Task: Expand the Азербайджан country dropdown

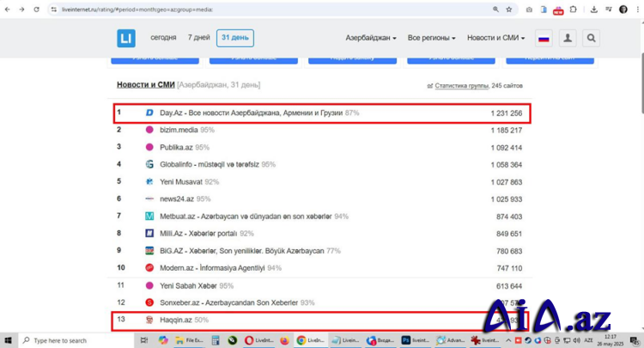Action: click(371, 38)
